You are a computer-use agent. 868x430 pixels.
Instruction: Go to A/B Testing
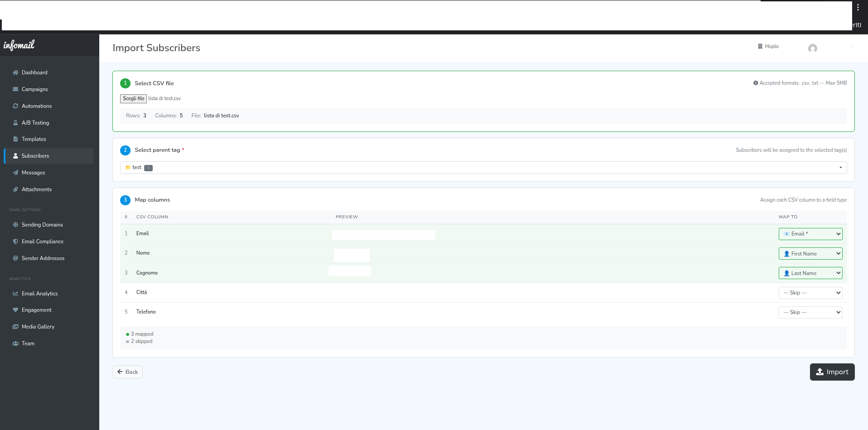coord(35,122)
